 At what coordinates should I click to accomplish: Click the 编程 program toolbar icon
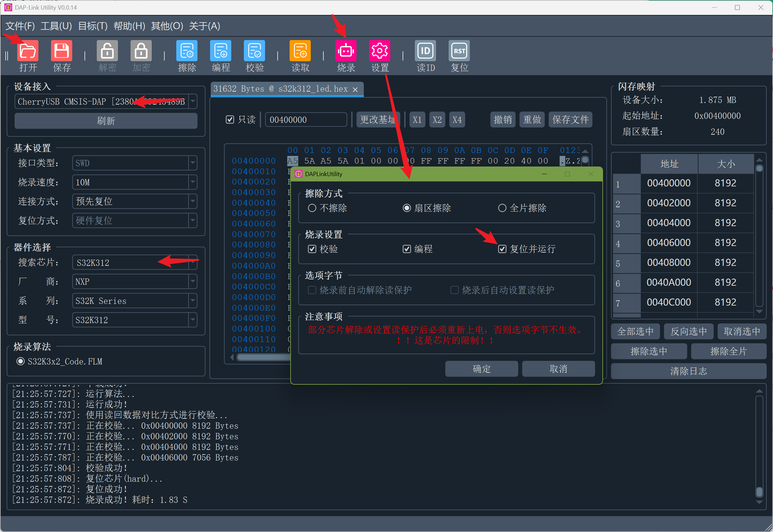pos(221,51)
